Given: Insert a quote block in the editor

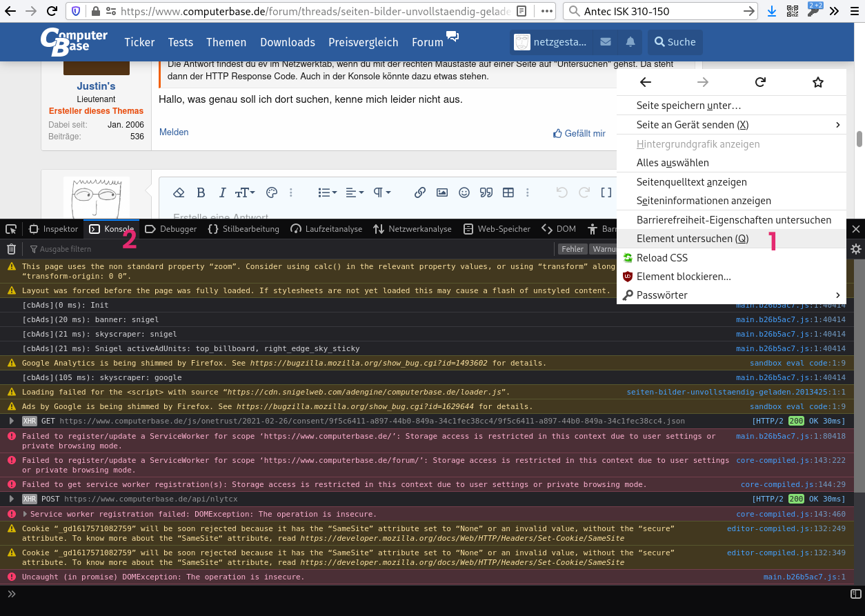Looking at the screenshot, I should click(486, 192).
